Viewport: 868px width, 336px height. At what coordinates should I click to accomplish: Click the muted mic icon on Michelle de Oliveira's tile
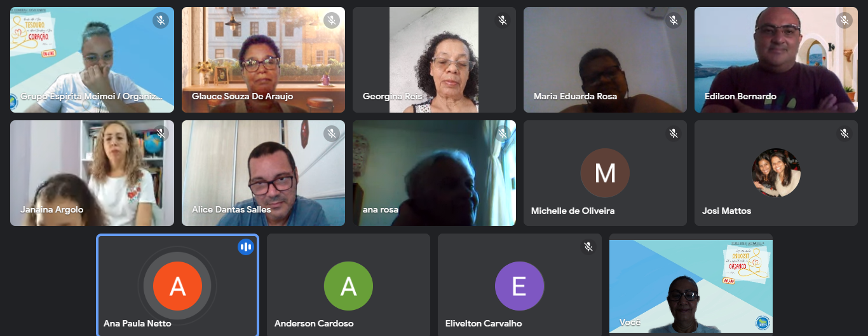tap(674, 134)
